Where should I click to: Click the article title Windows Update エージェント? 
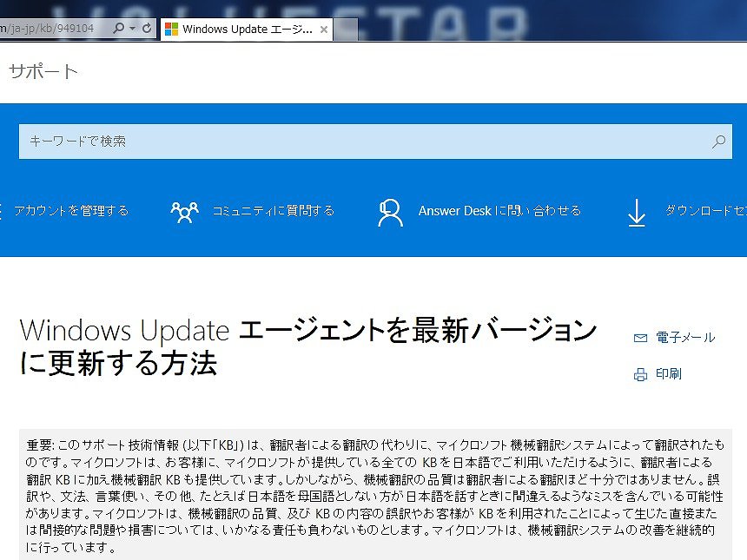pyautogui.click(x=308, y=346)
